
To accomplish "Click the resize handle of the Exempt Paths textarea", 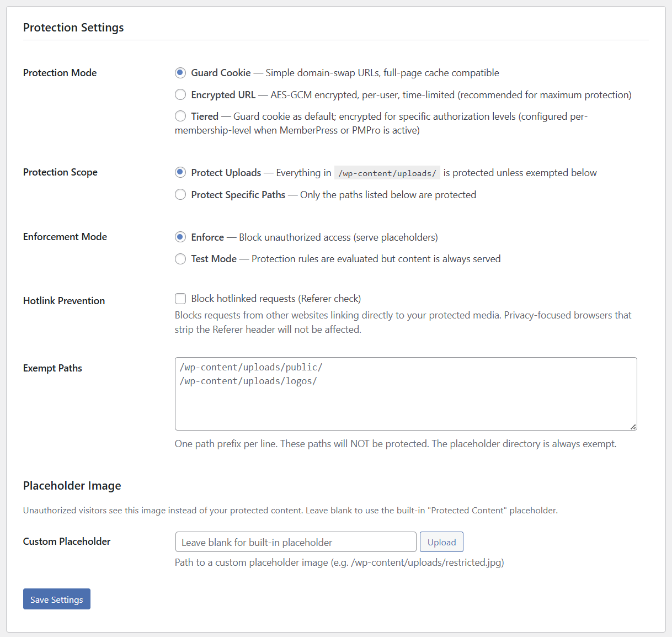I will point(633,426).
